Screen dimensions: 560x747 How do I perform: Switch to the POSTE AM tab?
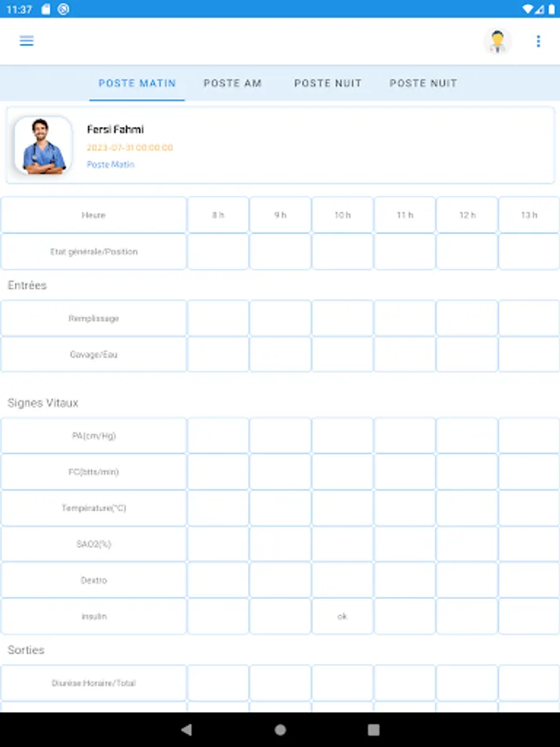pyautogui.click(x=233, y=83)
